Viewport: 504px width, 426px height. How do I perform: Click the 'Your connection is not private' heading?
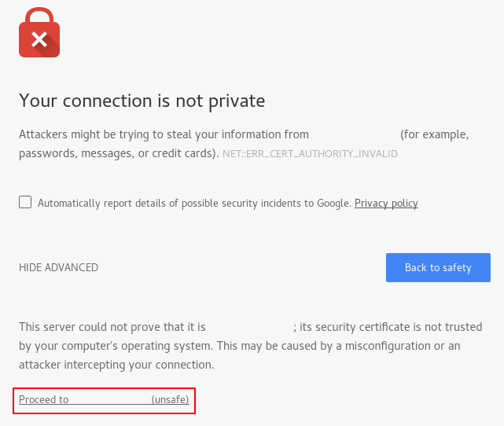[142, 101]
